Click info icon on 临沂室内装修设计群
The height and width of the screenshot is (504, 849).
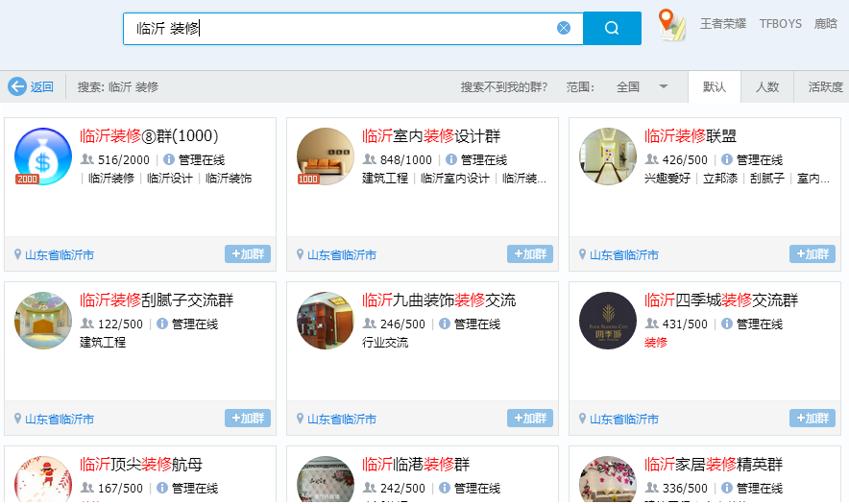pyautogui.click(x=451, y=160)
